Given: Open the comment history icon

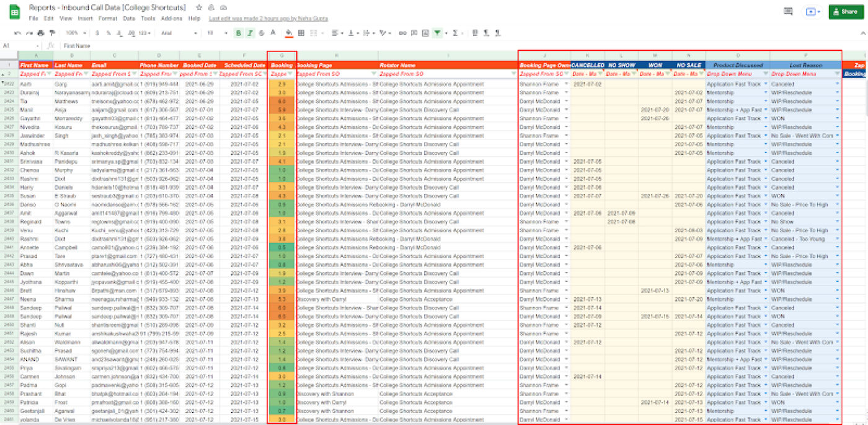Looking at the screenshot, I should click(788, 11).
